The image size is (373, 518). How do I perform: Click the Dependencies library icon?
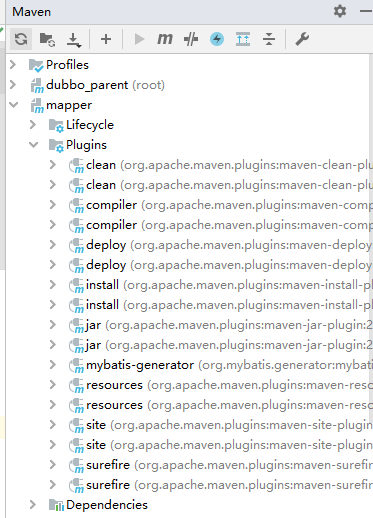click(56, 505)
